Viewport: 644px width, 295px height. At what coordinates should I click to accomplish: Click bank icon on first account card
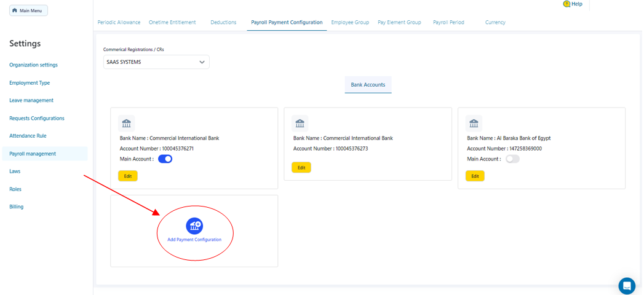[126, 123]
